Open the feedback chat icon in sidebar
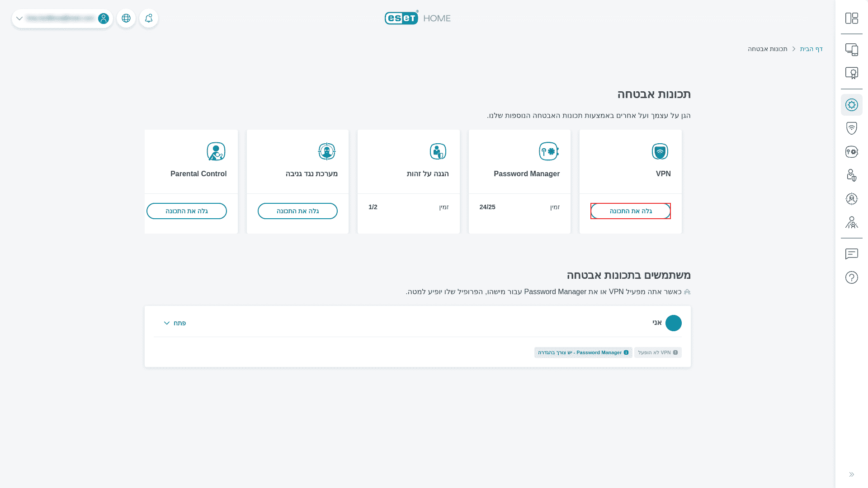 [x=852, y=254]
